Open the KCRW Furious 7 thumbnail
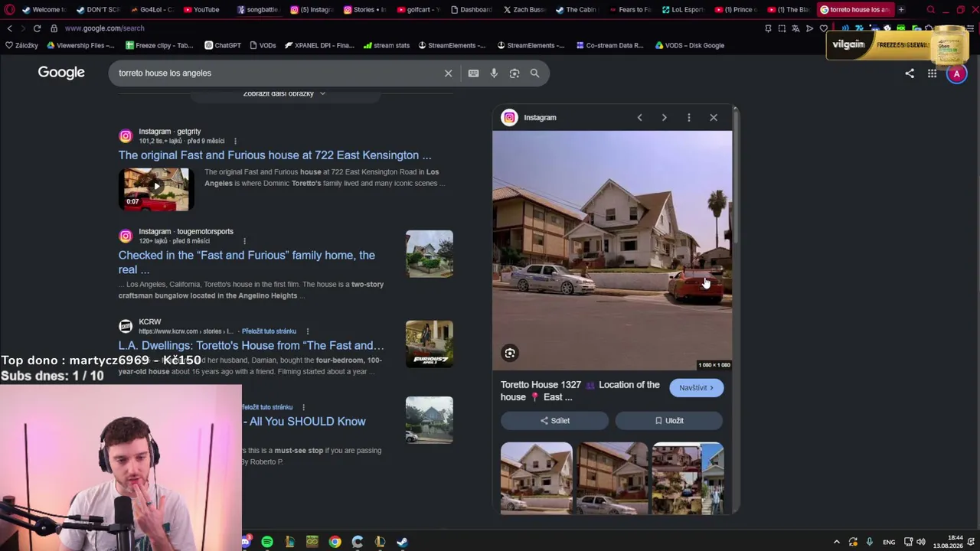This screenshot has width=980, height=551. [430, 344]
